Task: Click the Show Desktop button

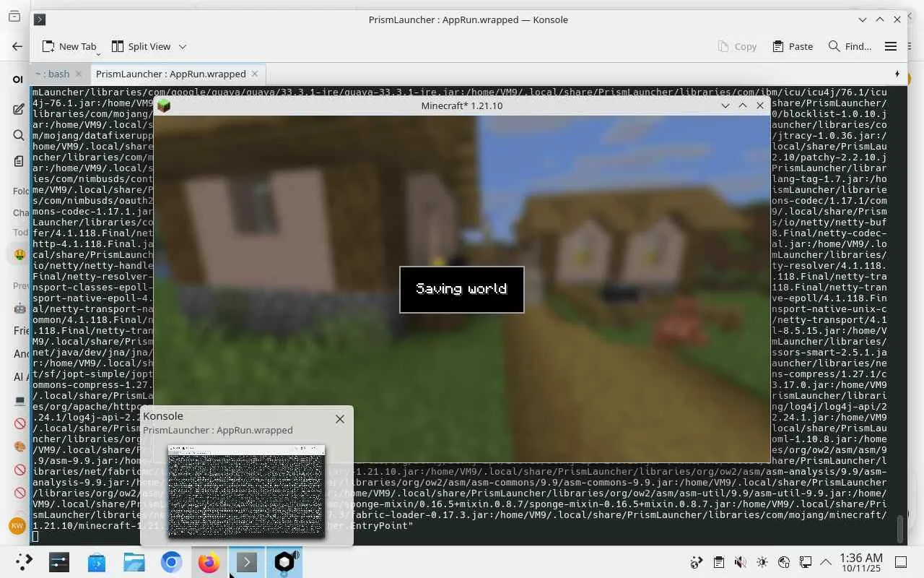Action: (x=901, y=562)
